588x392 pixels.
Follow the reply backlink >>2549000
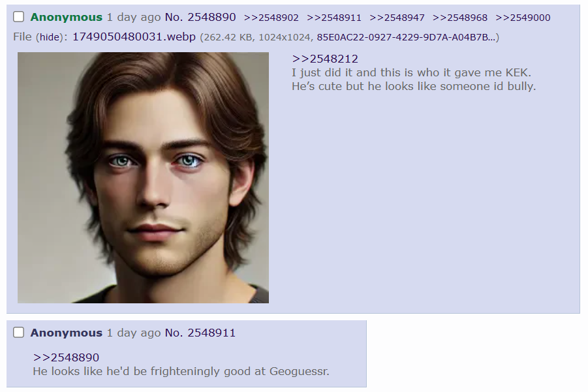(x=523, y=18)
